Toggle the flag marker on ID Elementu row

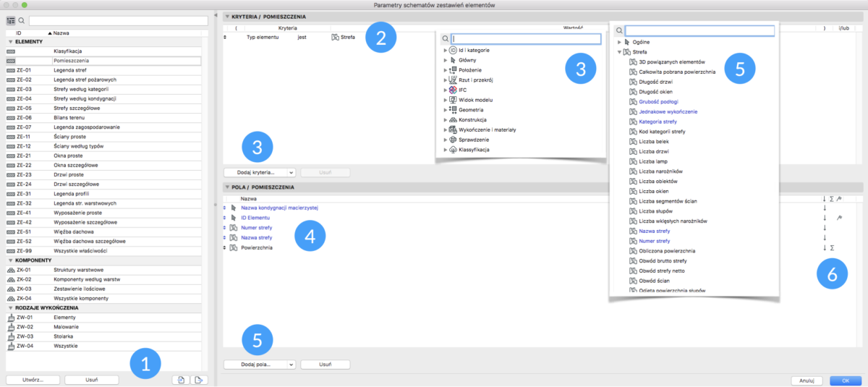pos(839,218)
